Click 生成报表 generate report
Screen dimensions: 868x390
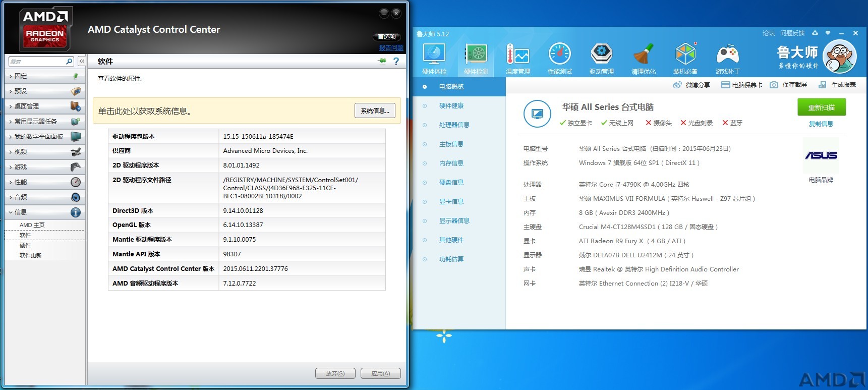837,85
